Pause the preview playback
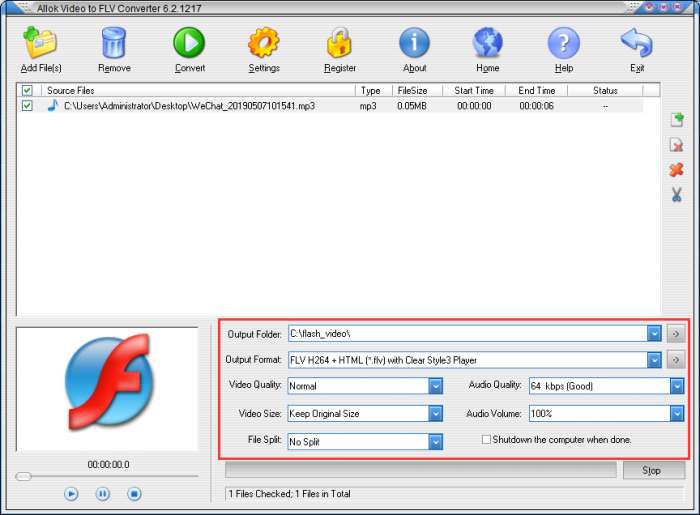Screen dimensions: 700x515 coord(103,494)
